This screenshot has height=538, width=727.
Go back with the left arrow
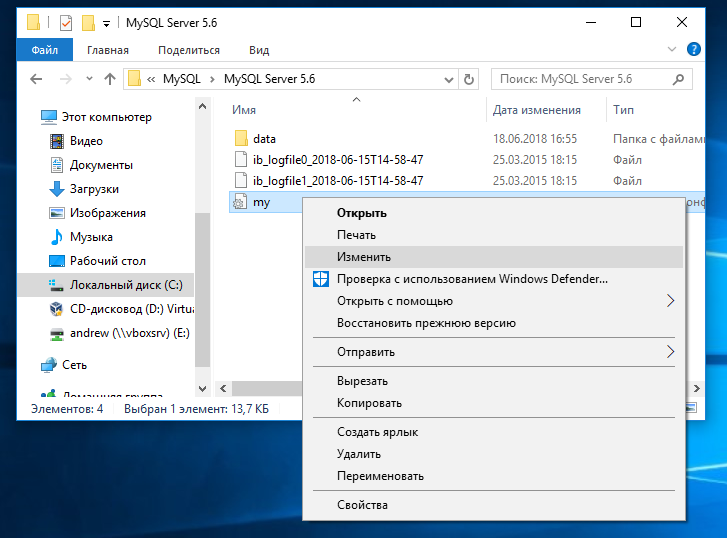[x=36, y=79]
